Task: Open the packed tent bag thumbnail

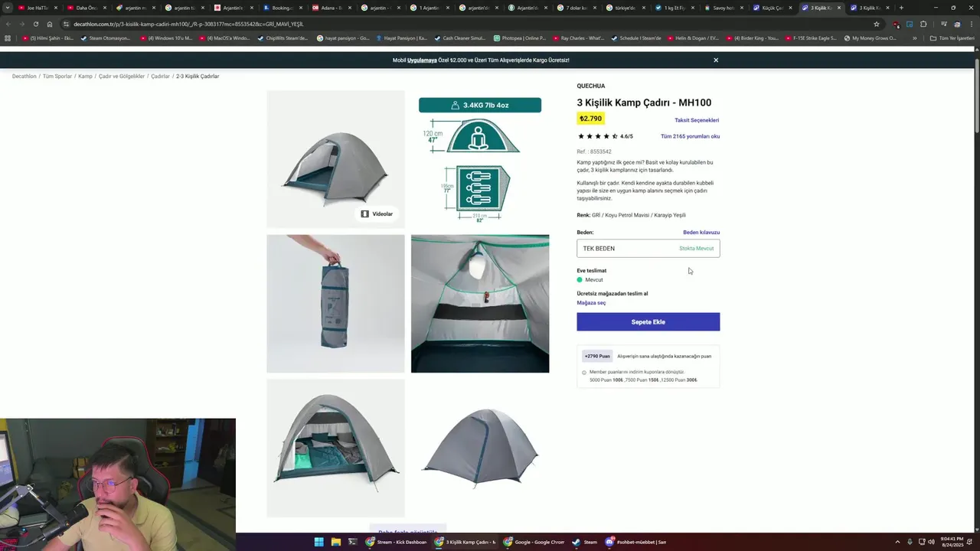Action: (x=335, y=304)
